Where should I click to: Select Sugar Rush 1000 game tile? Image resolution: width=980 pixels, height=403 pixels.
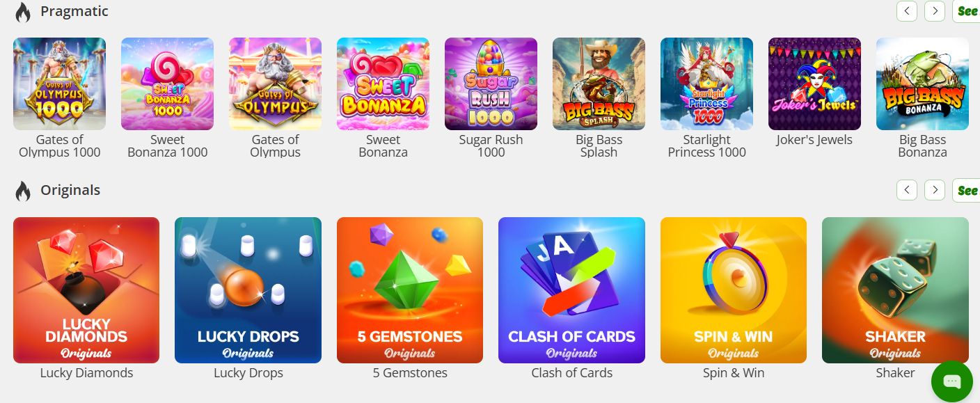(x=491, y=84)
